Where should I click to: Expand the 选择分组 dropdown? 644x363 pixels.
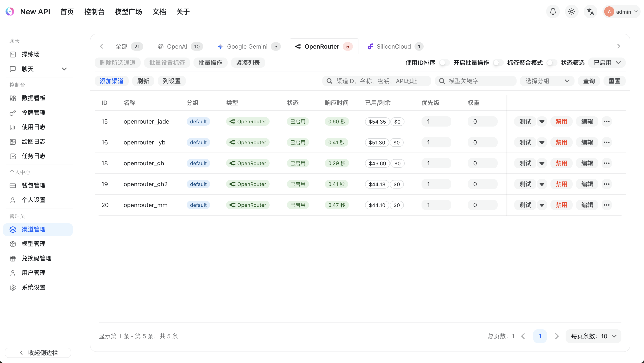click(x=547, y=81)
